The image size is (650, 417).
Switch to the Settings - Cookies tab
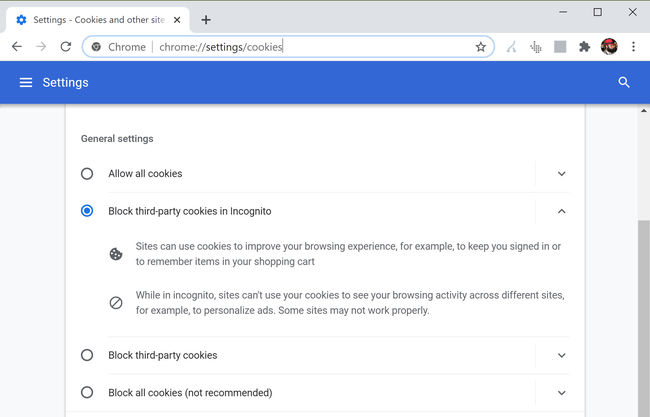point(97,20)
